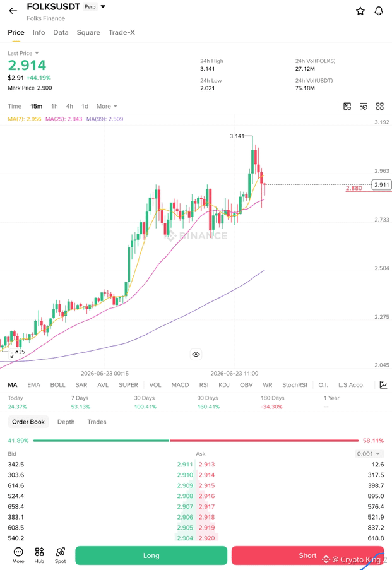Open the Hub icon in bottom bar
The image size is (392, 570).
point(39,555)
